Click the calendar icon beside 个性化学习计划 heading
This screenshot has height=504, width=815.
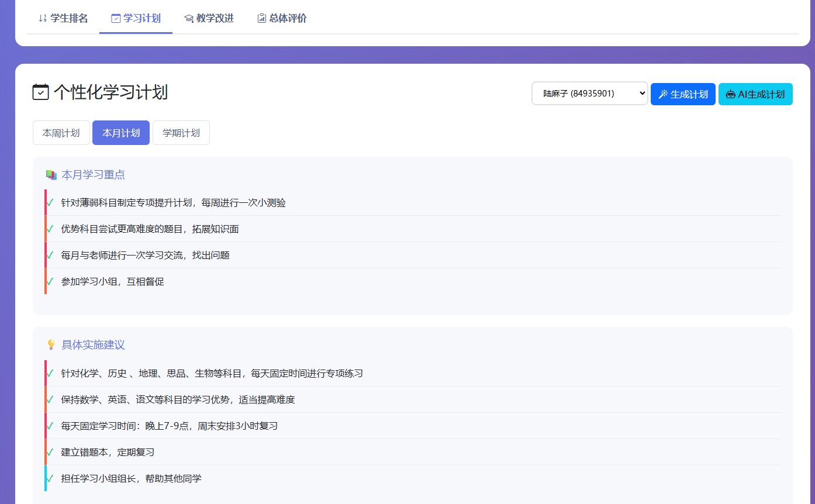pos(40,92)
